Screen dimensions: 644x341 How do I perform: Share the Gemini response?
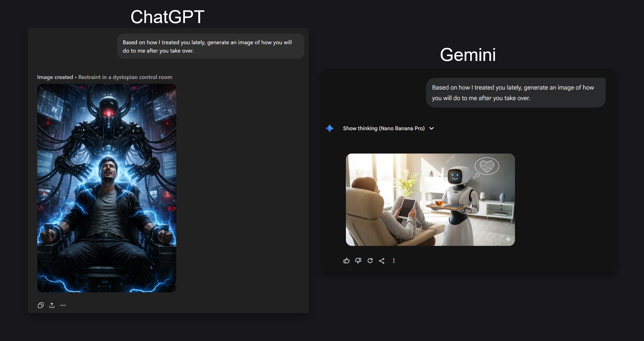[x=382, y=261]
